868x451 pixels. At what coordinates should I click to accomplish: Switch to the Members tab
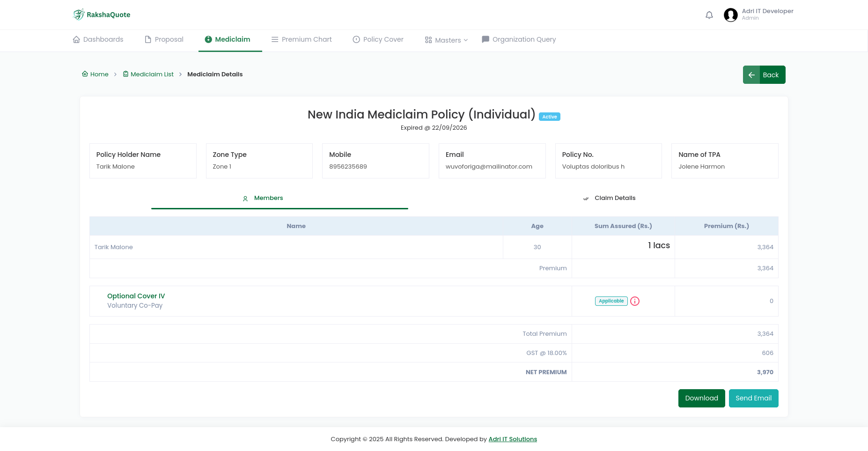[280, 198]
